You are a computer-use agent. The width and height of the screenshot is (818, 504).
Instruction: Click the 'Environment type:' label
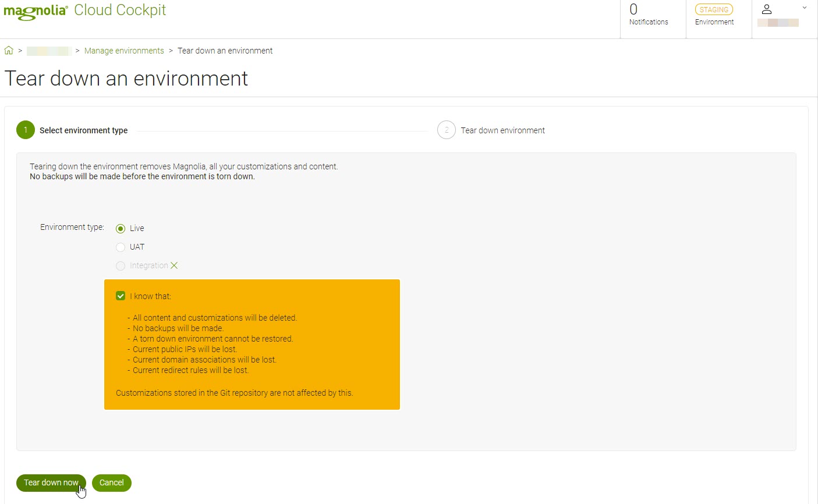[72, 227]
